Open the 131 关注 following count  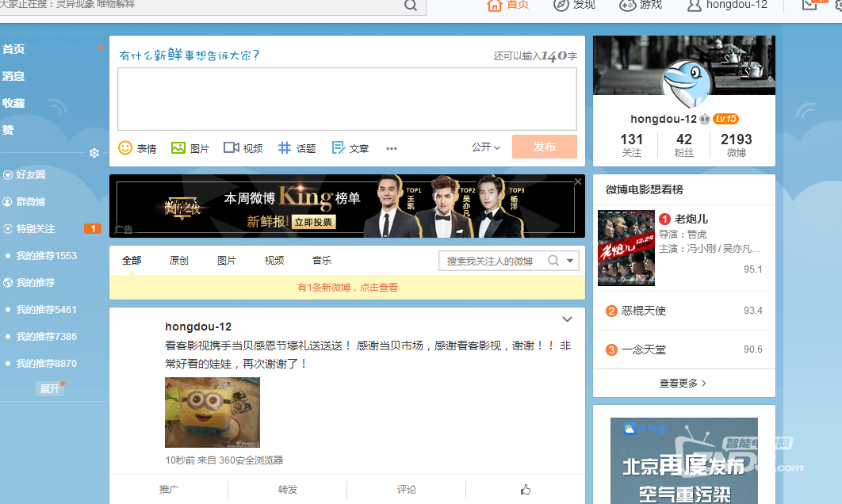631,146
